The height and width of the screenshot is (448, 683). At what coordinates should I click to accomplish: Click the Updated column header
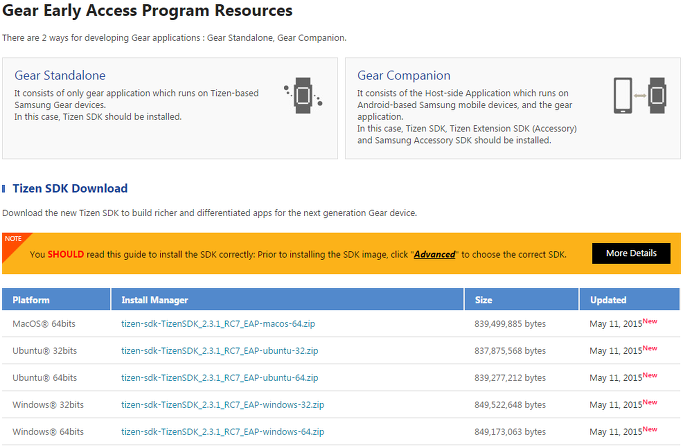(x=629, y=300)
